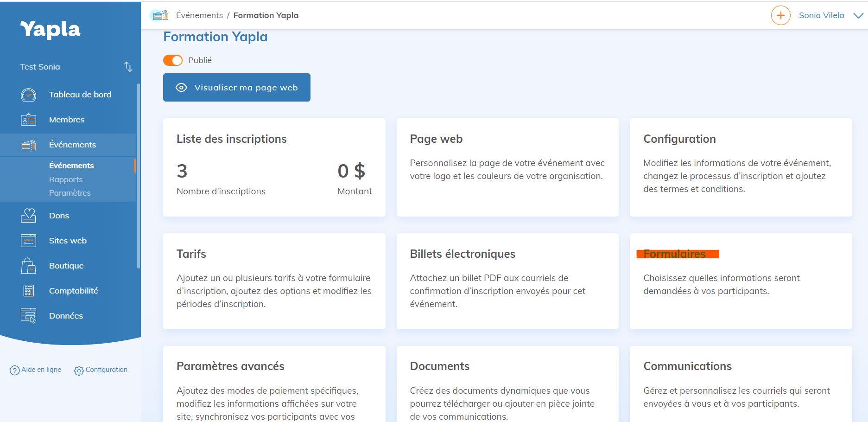The width and height of the screenshot is (868, 422).
Task: Open the highlighted Formulaires link
Action: point(678,254)
